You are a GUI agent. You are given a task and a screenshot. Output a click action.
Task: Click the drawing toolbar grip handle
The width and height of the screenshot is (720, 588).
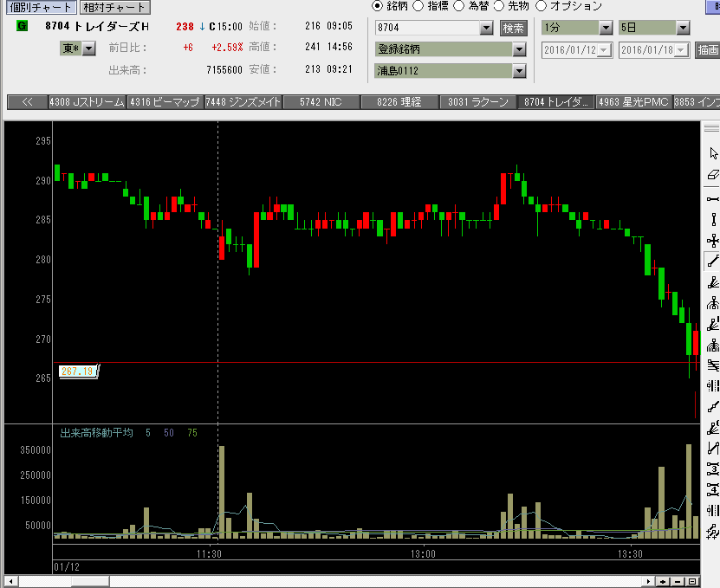point(711,128)
